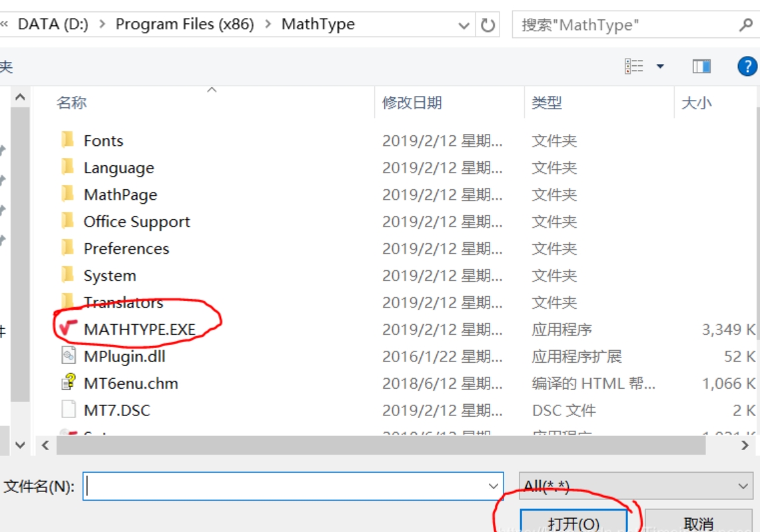This screenshot has height=532, width=760.
Task: Go to DATA (D:) in address bar
Action: click(x=53, y=24)
